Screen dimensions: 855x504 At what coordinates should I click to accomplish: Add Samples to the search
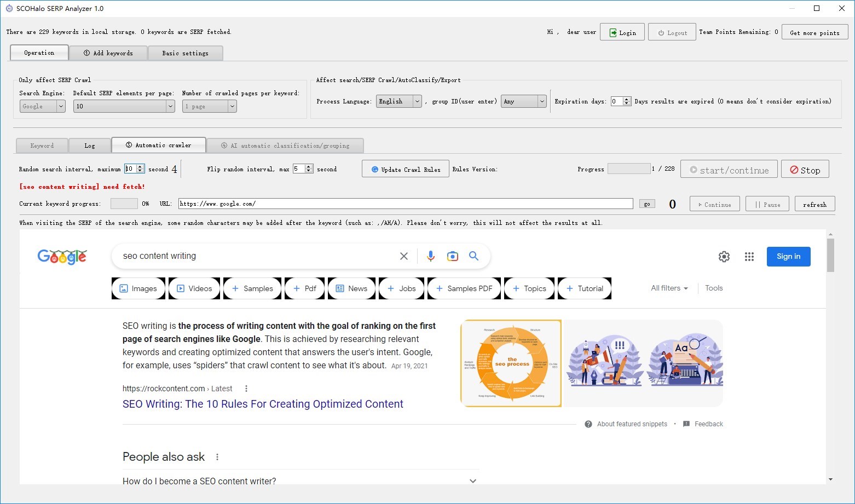pos(252,288)
